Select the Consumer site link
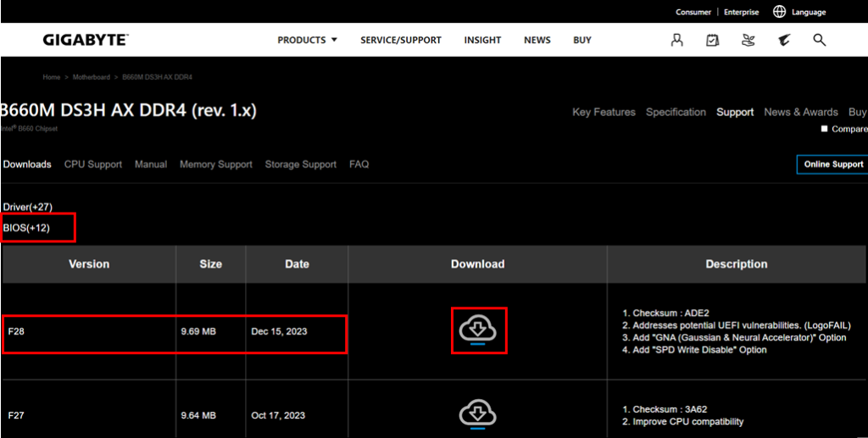Viewport: 868px width, 438px height. point(693,12)
